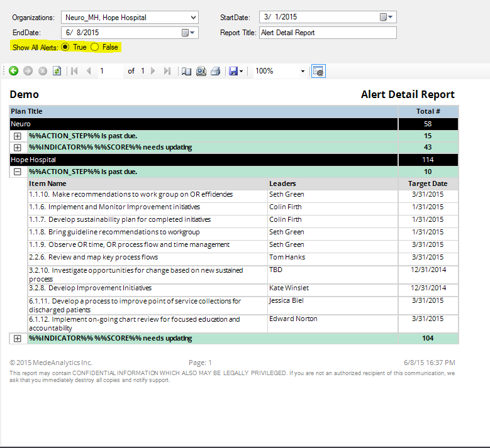Toggle the Print Layout view icon
This screenshot has height=448, width=490.
click(x=187, y=72)
